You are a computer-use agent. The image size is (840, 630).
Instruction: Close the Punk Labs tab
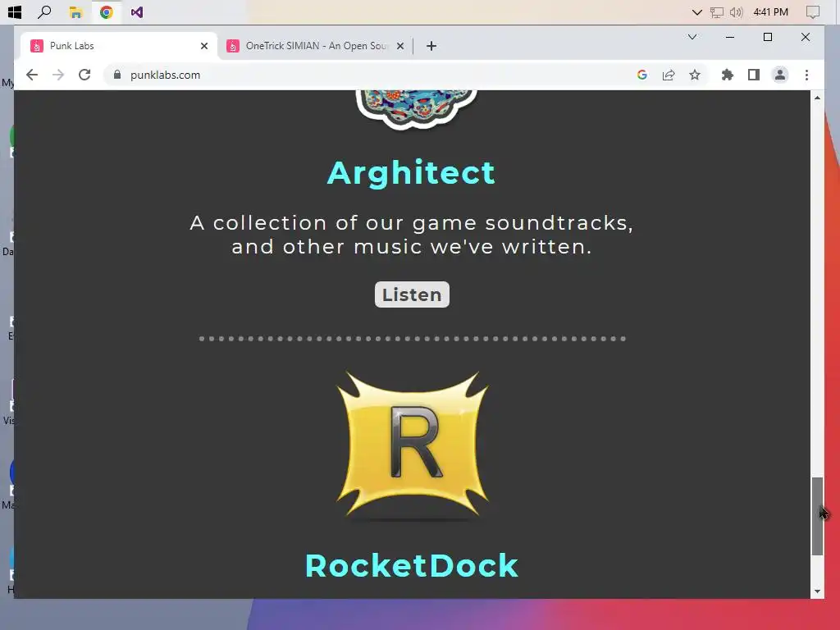(x=204, y=46)
